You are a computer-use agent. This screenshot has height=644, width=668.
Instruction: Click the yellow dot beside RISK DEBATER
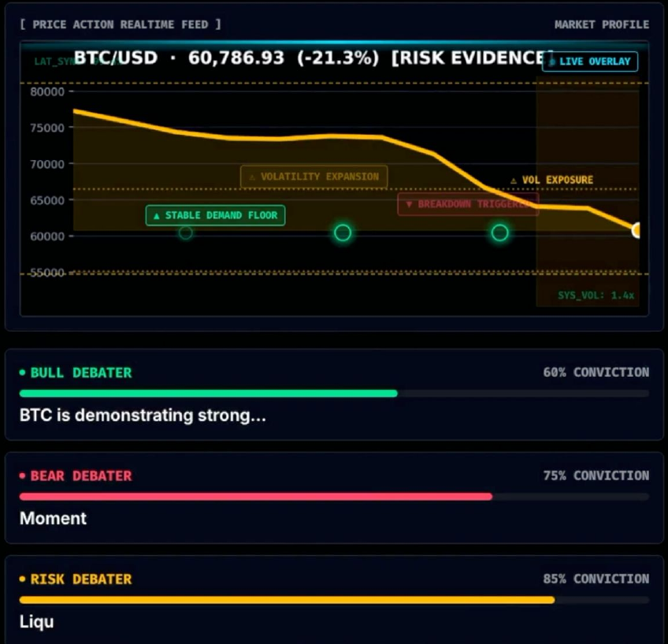[23, 579]
